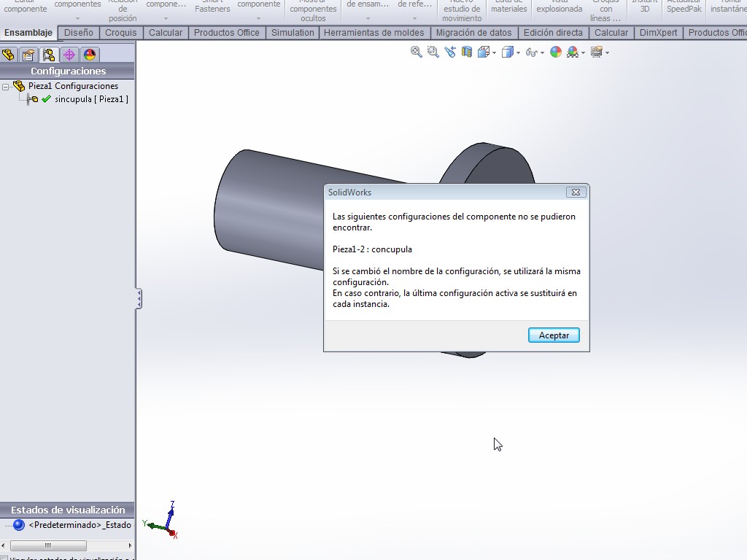Image resolution: width=747 pixels, height=560 pixels.
Task: Open Apply Scene dropdown arrow
Action: pos(583,52)
